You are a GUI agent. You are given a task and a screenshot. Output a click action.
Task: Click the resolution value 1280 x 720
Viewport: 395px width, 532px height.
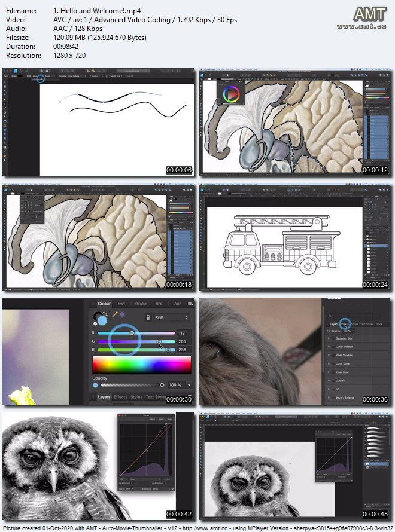69,56
